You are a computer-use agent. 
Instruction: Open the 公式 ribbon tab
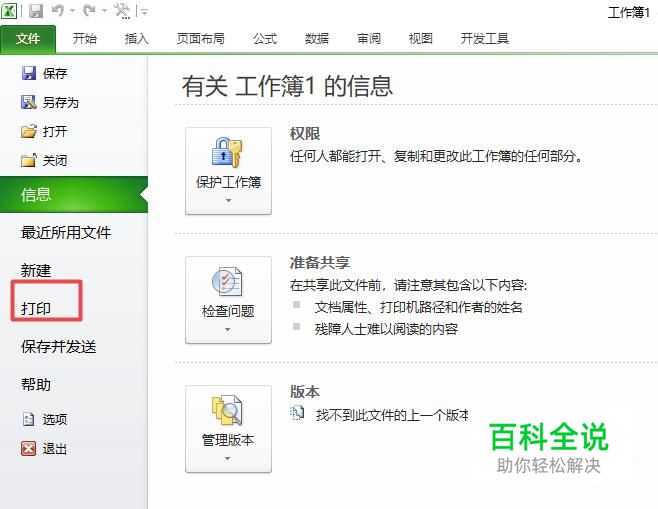tap(265, 39)
